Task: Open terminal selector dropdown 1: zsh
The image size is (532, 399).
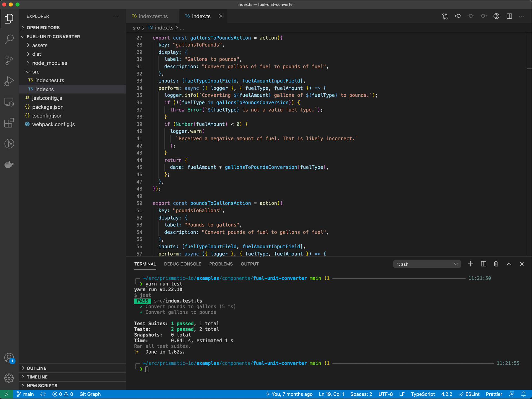Action: pos(427,264)
